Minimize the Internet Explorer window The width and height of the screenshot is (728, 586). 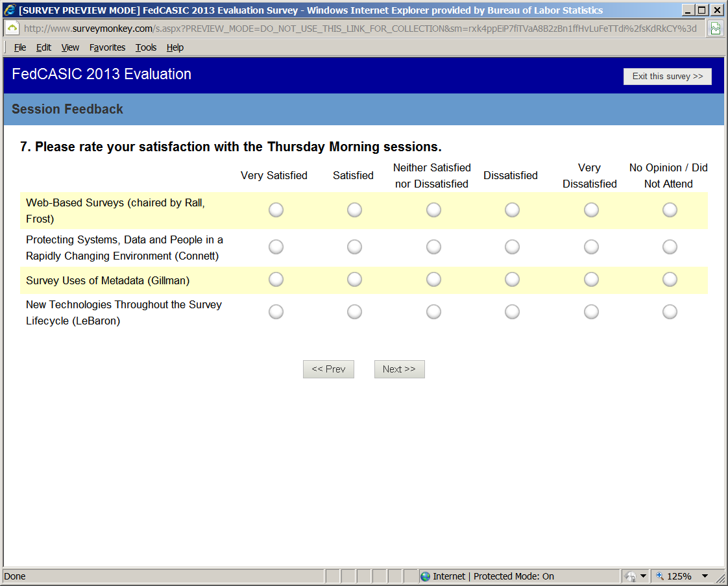[x=688, y=10]
